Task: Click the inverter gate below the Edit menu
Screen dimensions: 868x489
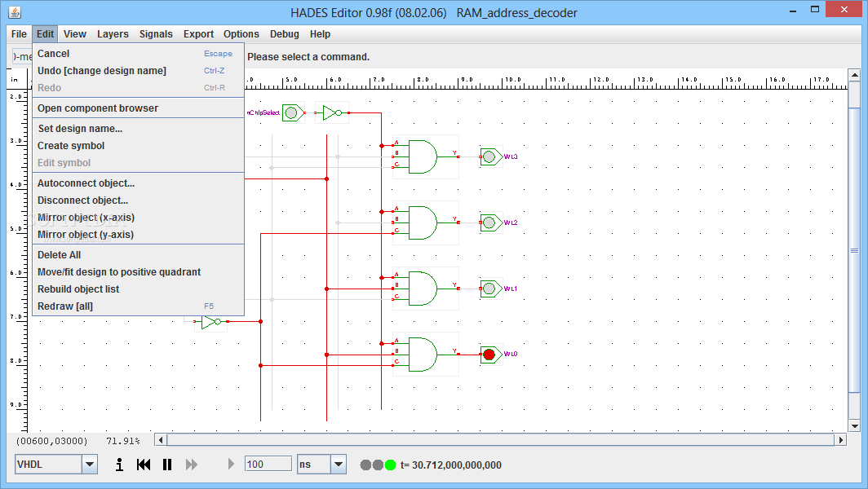Action: click(211, 322)
